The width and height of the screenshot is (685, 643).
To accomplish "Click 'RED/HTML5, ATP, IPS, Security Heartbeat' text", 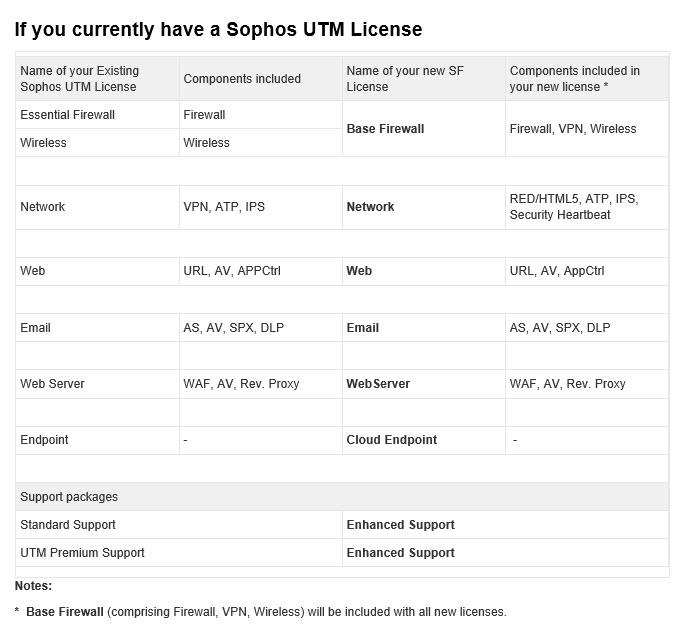I will coord(574,207).
